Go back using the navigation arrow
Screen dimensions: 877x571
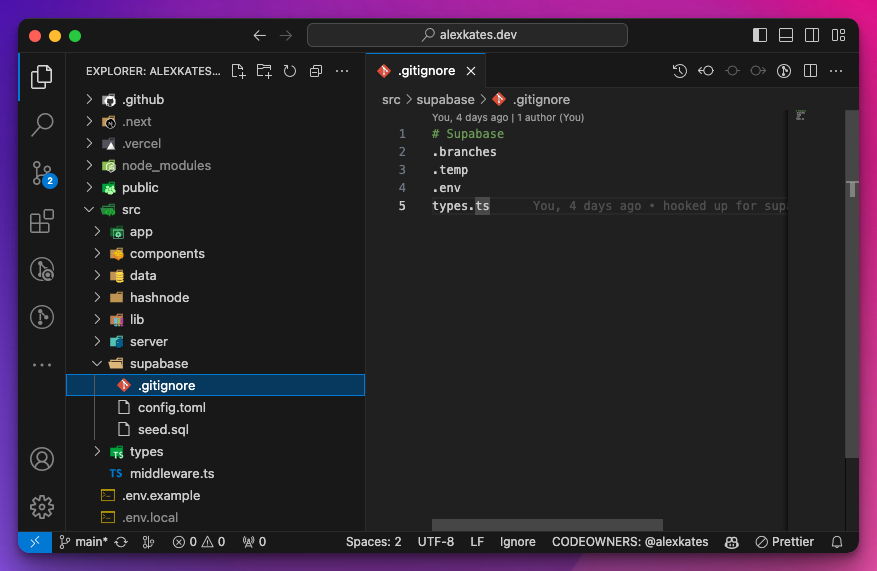pyautogui.click(x=260, y=36)
